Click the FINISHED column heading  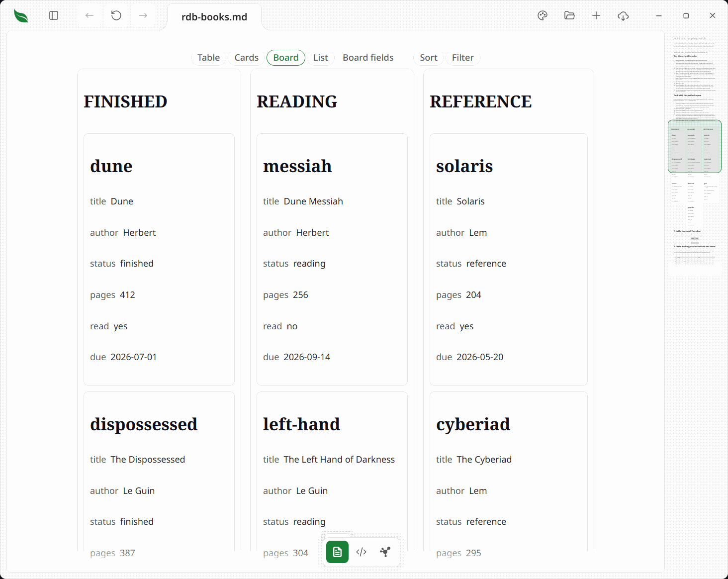(125, 101)
